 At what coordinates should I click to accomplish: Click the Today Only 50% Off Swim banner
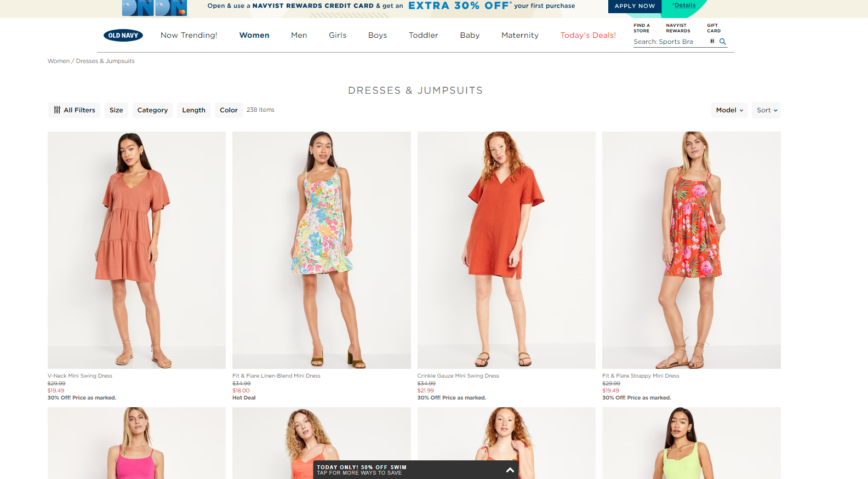tap(416, 470)
